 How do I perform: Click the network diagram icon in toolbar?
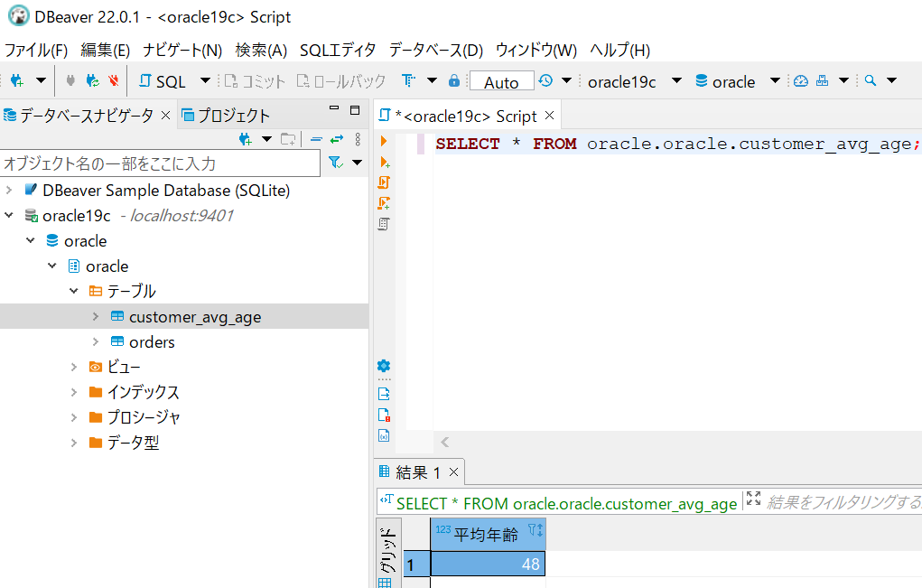tap(822, 80)
